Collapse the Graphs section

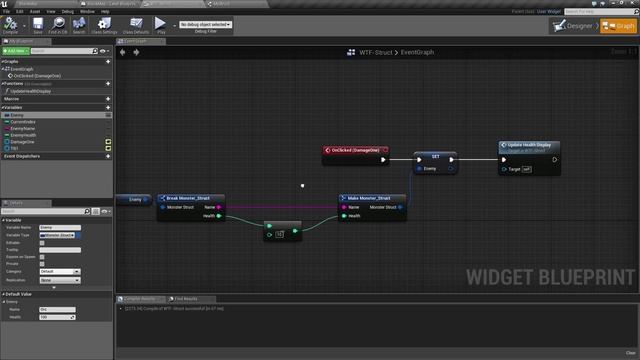click(2, 62)
